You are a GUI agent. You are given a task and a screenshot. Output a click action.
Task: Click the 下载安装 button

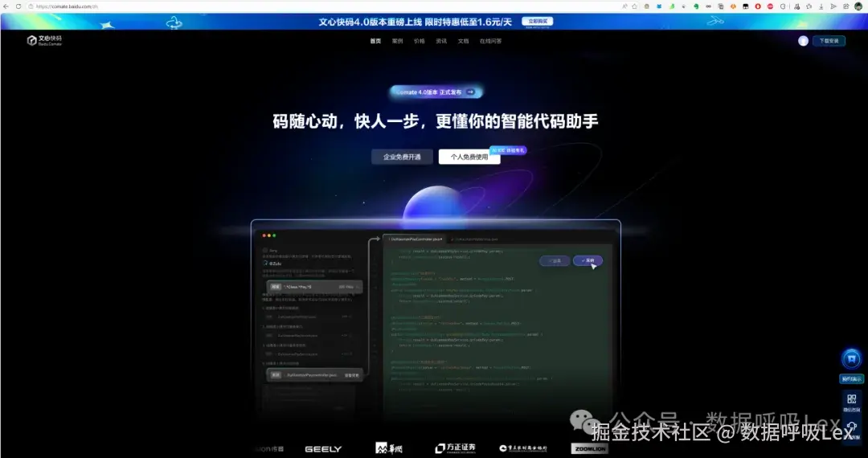pos(829,41)
